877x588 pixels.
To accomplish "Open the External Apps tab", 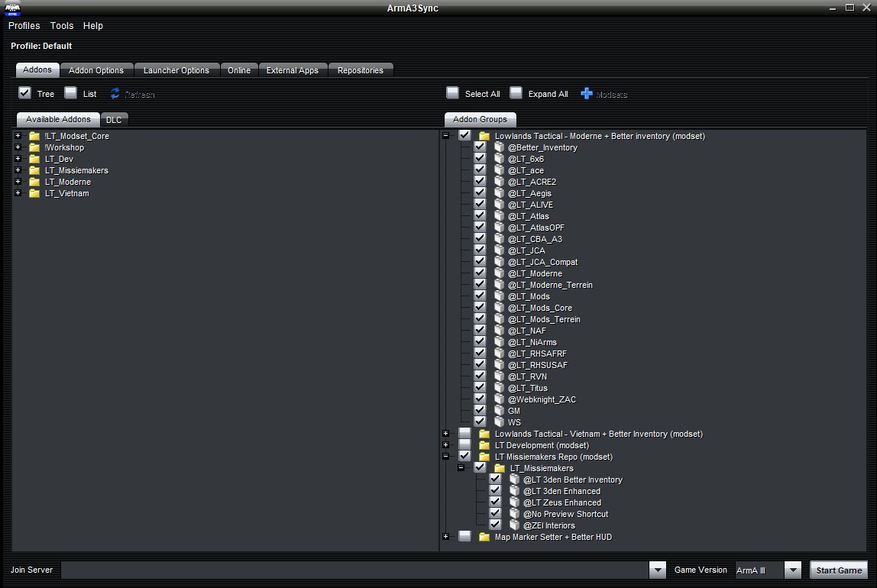I will [292, 69].
